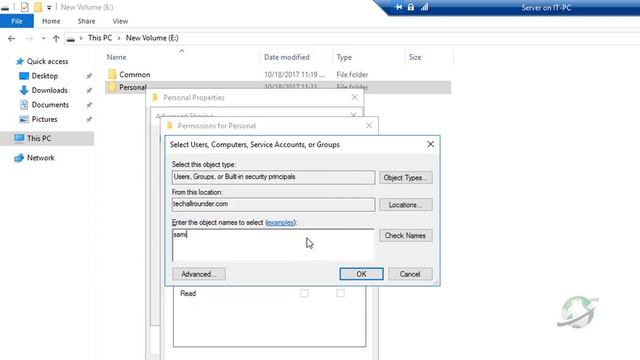640x360 pixels.
Task: Confirm with OK in Select Users dialog
Action: pyautogui.click(x=361, y=274)
